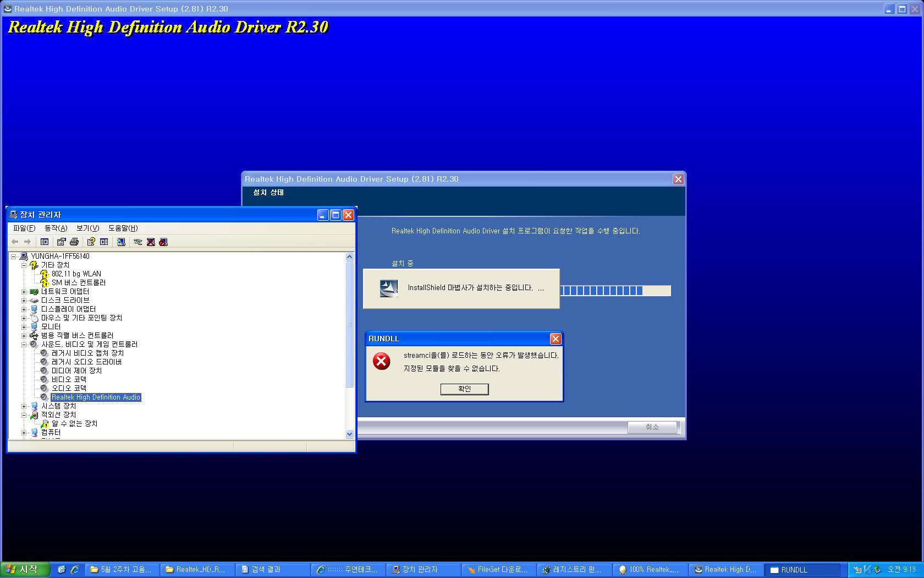Expand the 마우스 및 기타 포인팅 장치 category
Viewport: 924px width, 578px height.
[24, 318]
